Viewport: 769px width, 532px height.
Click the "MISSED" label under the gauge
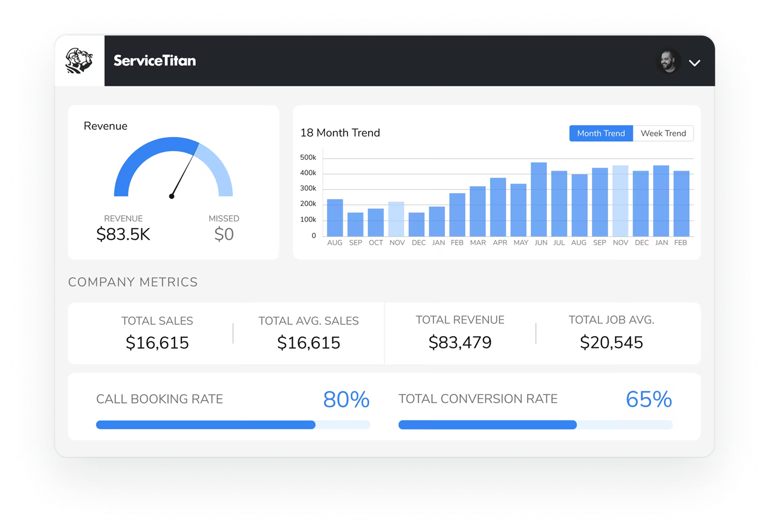pyautogui.click(x=224, y=219)
